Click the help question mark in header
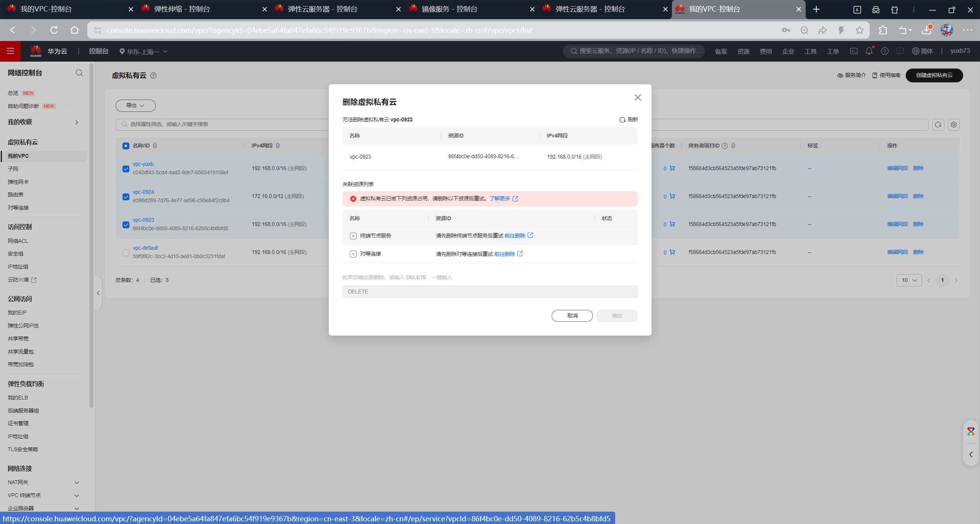 [885, 51]
